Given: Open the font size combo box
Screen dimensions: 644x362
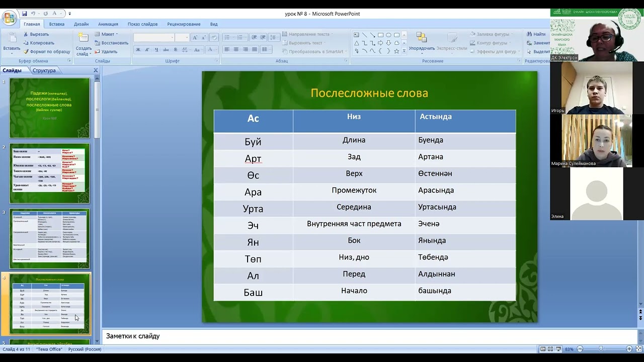Looking at the screenshot, I should (182, 38).
